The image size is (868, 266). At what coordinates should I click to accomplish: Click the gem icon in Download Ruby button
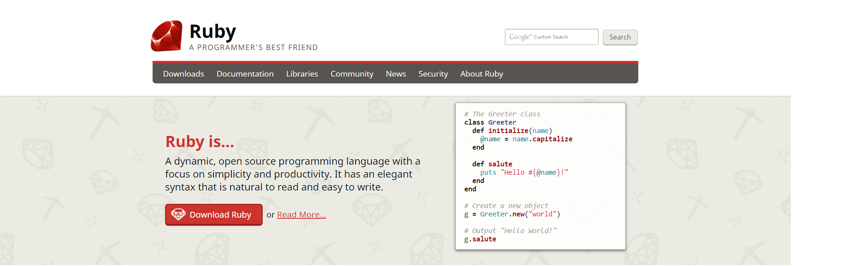tap(178, 214)
